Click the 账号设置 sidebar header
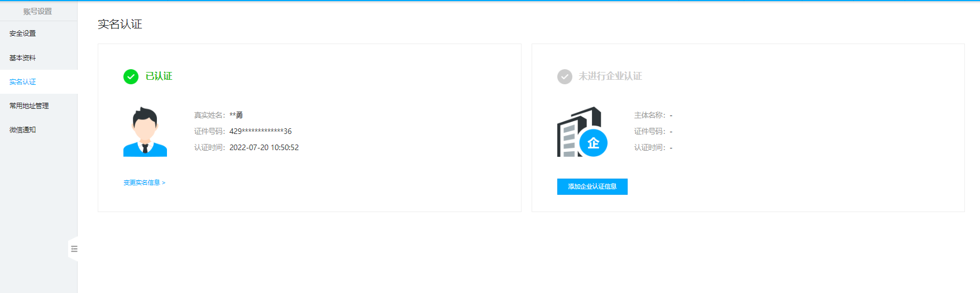This screenshot has height=293, width=980. coord(37,11)
